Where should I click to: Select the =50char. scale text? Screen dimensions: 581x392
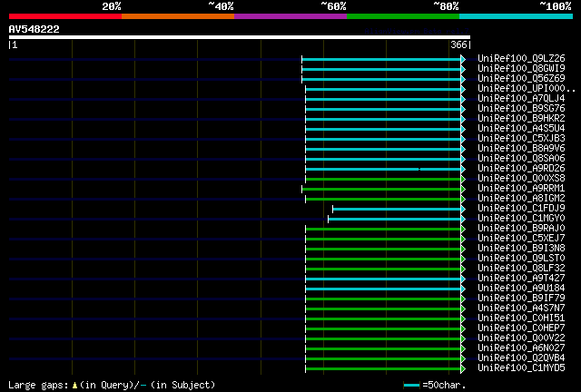444,386
